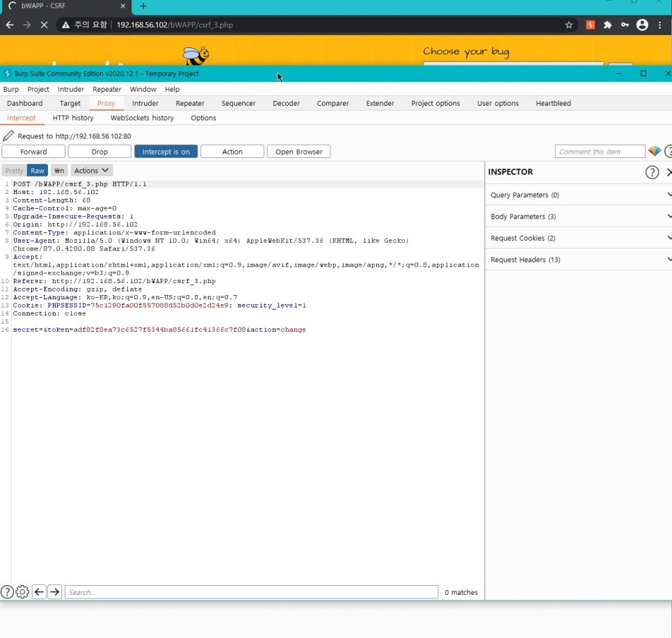Open the Window menu

coord(143,89)
